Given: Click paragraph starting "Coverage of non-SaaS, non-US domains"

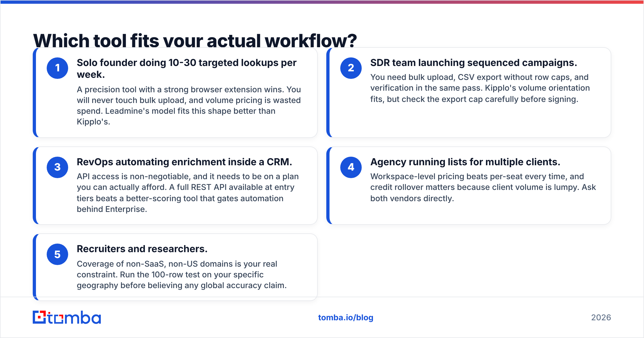Looking at the screenshot, I should 182,274.
